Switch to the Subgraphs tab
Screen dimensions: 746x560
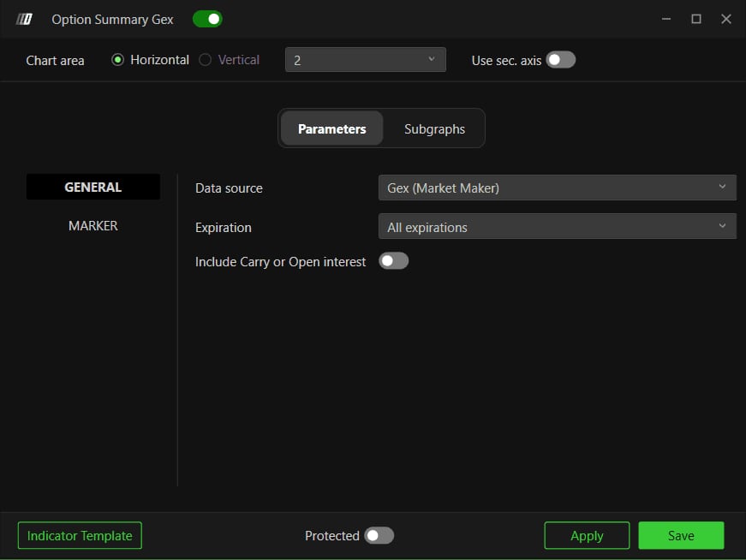pyautogui.click(x=434, y=128)
